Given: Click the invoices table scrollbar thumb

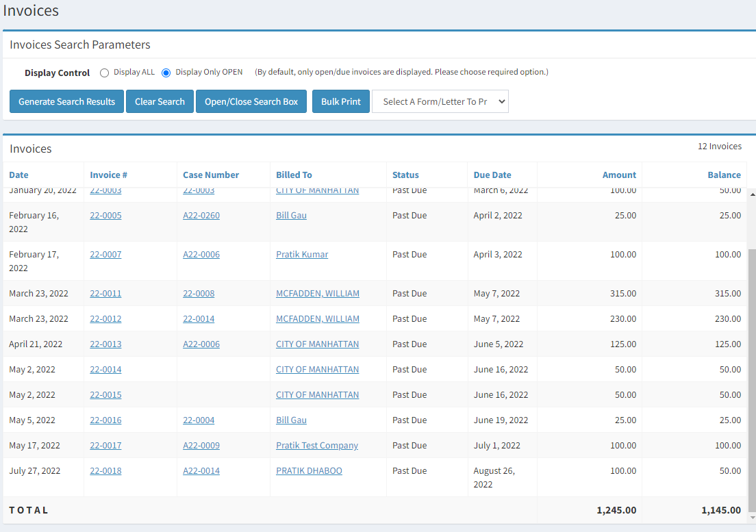Looking at the screenshot, I should pos(752,380).
